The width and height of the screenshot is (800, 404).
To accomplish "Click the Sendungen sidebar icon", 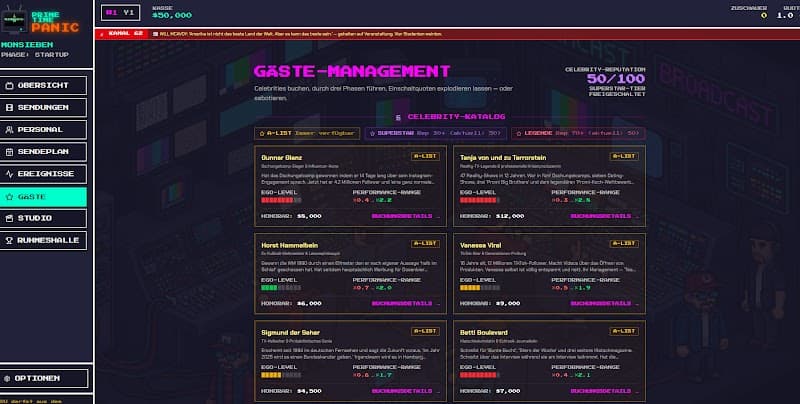I will [9, 108].
